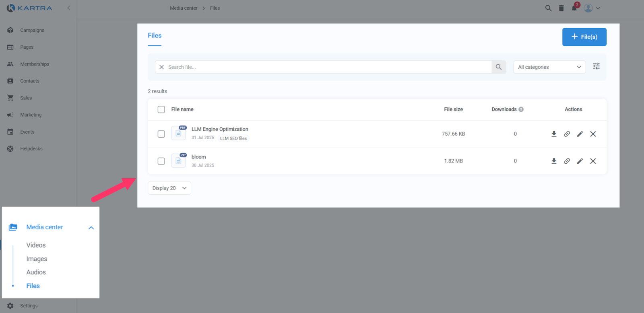The image size is (644, 313).
Task: Open global search in the top bar
Action: [x=548, y=8]
